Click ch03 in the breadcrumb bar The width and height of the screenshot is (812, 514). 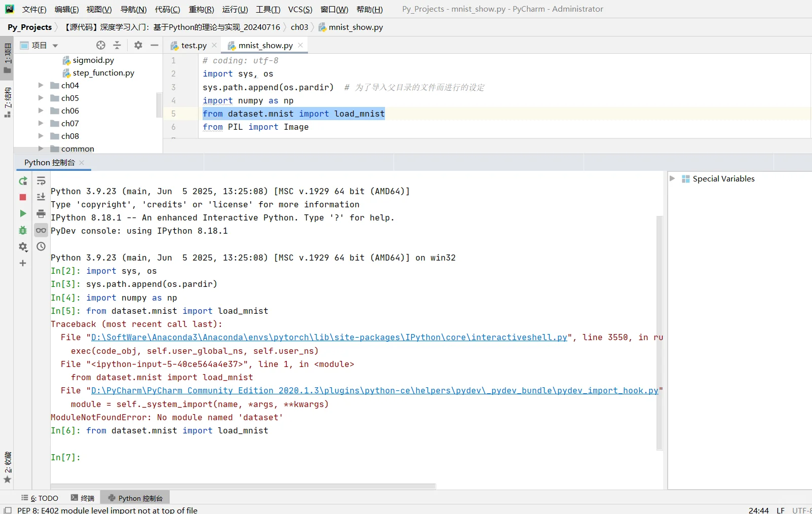[x=299, y=27]
